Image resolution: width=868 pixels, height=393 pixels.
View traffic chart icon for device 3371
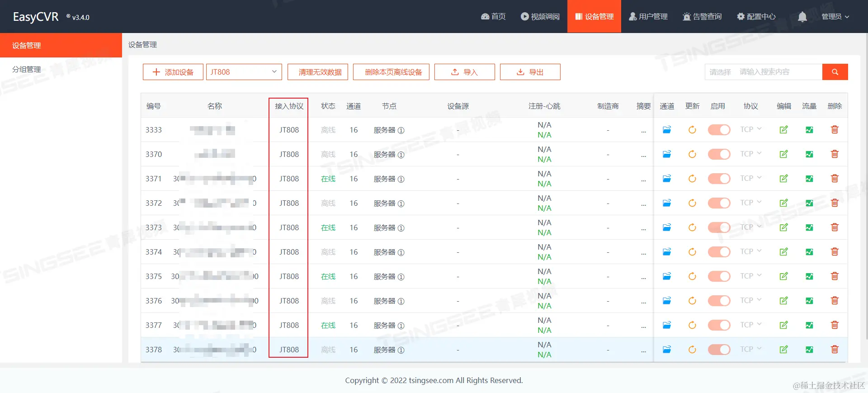(x=809, y=179)
